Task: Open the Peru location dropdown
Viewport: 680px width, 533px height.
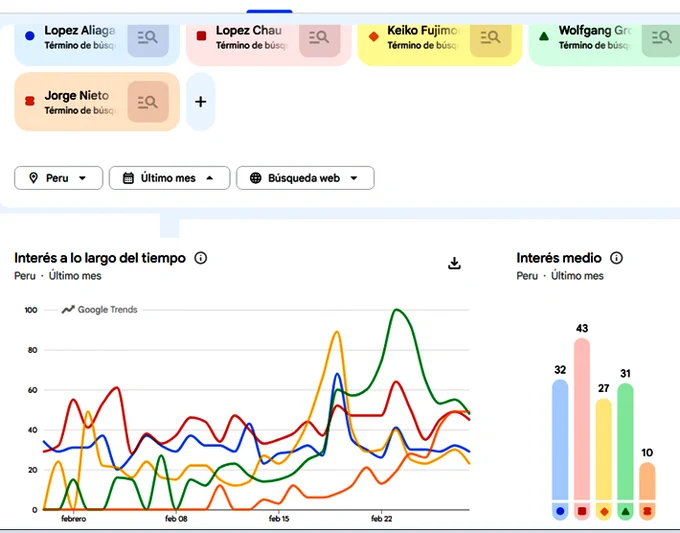Action: pyautogui.click(x=59, y=178)
